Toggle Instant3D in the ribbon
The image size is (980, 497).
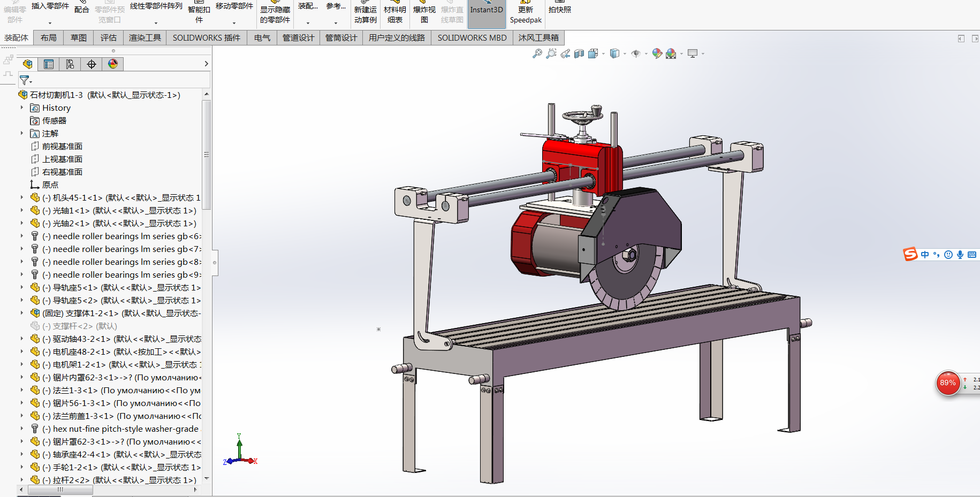point(487,14)
